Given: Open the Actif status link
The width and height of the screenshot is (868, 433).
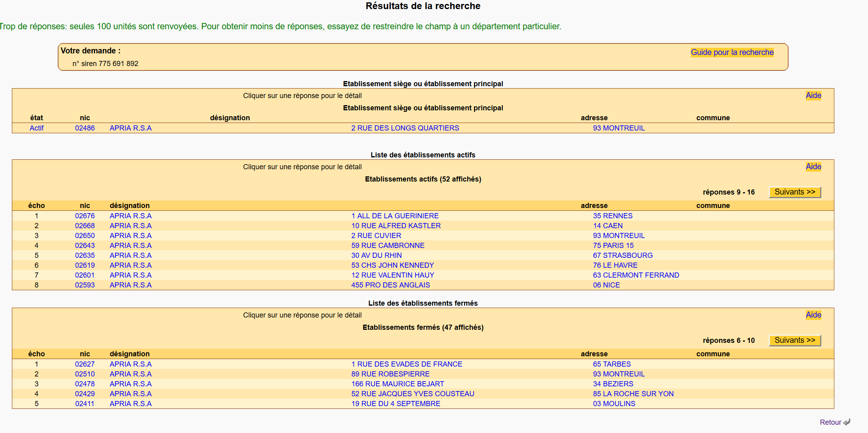Looking at the screenshot, I should (x=36, y=128).
